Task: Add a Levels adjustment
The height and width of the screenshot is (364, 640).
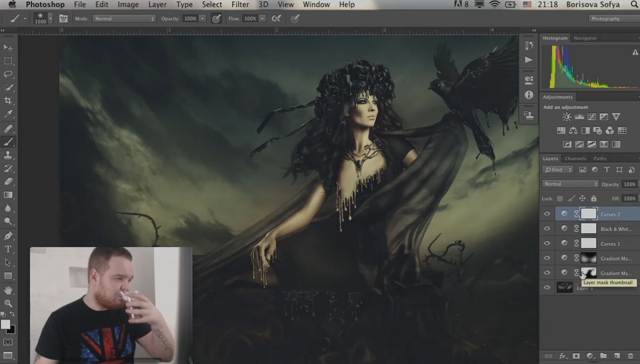Action: (x=579, y=117)
